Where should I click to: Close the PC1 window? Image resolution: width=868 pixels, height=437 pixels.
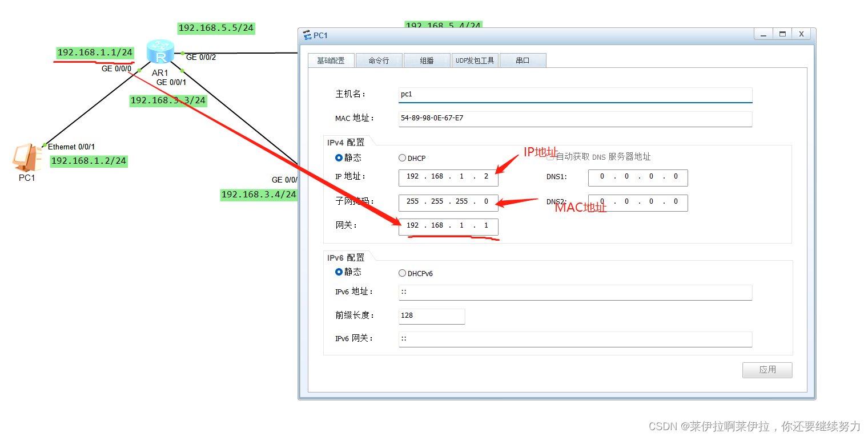click(x=801, y=34)
